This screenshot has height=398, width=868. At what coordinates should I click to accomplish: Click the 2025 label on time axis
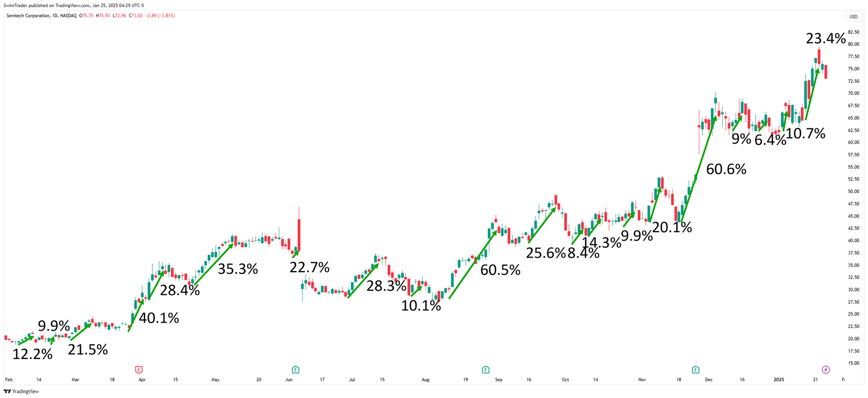(778, 380)
